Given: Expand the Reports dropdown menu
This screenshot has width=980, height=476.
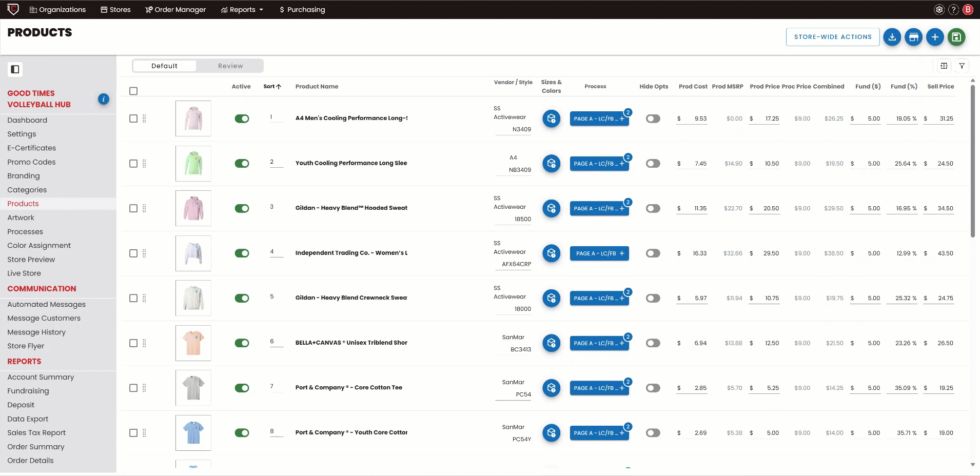Looking at the screenshot, I should click(242, 10).
